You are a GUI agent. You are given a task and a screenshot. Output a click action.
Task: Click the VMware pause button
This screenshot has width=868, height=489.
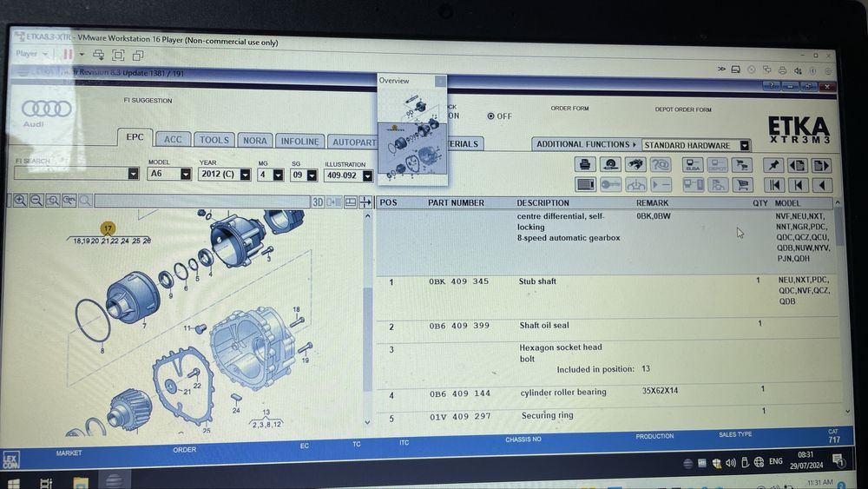pos(68,54)
